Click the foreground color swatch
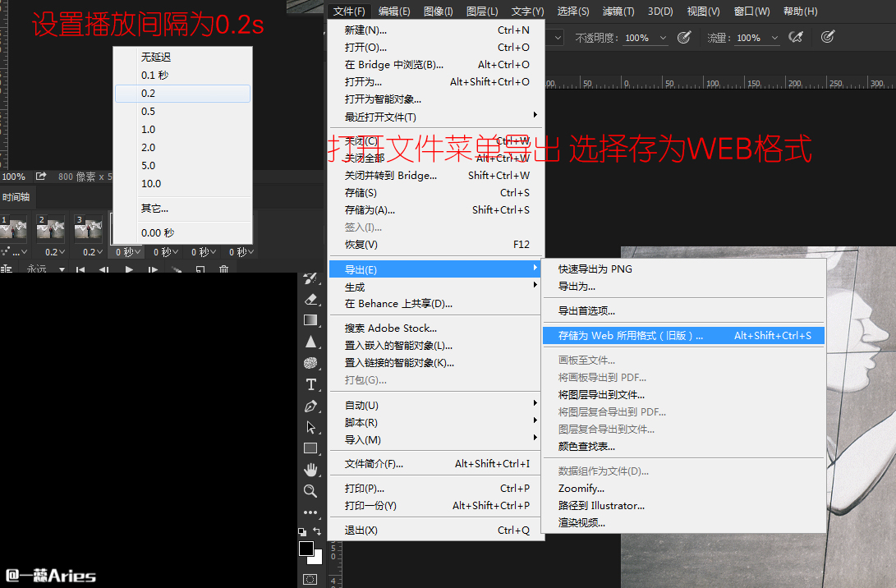 click(x=306, y=549)
